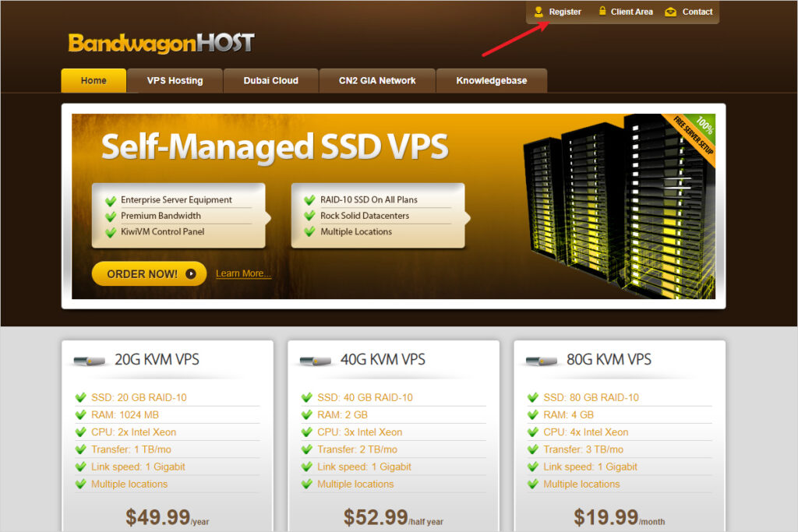798x532 pixels.
Task: Click the arrow icon on the ORDER NOW button
Action: [191, 273]
